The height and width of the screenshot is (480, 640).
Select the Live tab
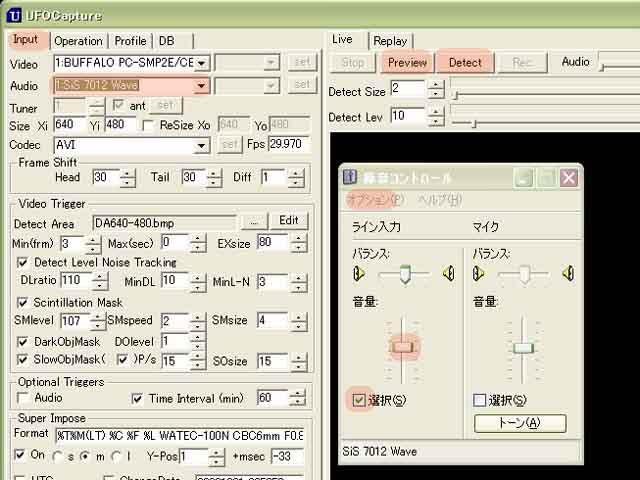point(342,40)
